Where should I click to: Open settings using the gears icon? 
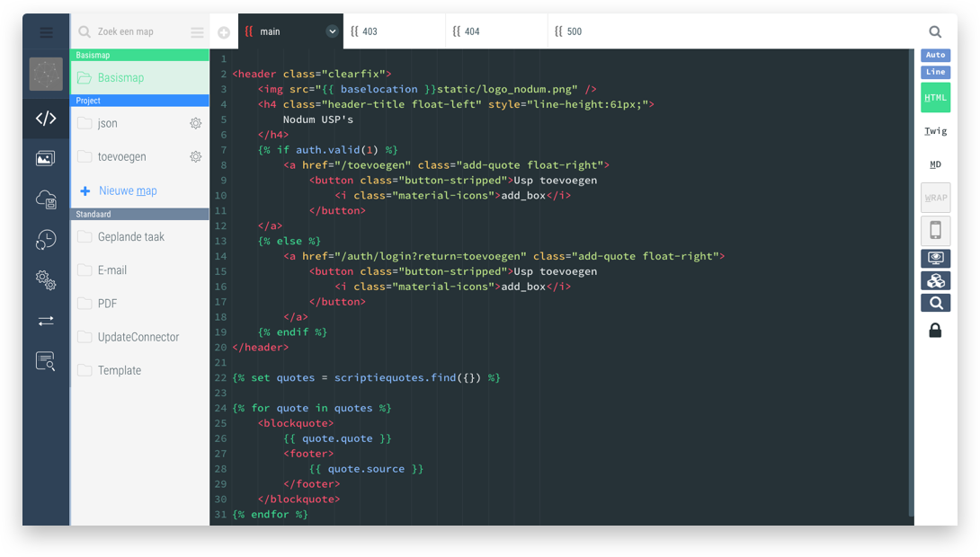pos(46,280)
